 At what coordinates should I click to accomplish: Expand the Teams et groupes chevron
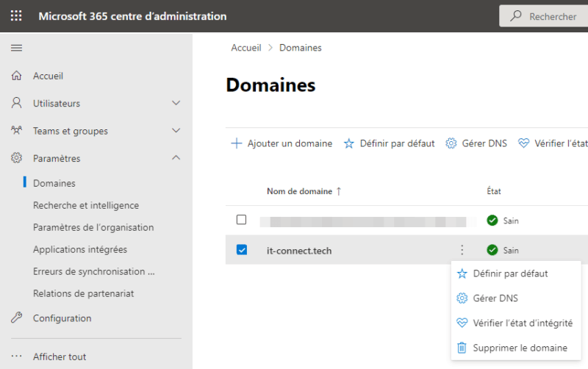click(x=176, y=131)
